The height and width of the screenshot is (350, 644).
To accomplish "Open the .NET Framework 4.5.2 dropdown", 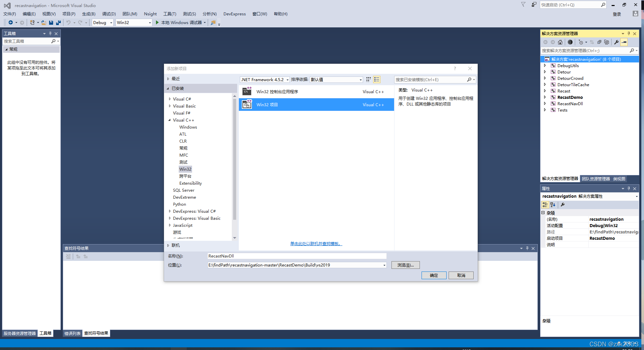I will coord(288,80).
